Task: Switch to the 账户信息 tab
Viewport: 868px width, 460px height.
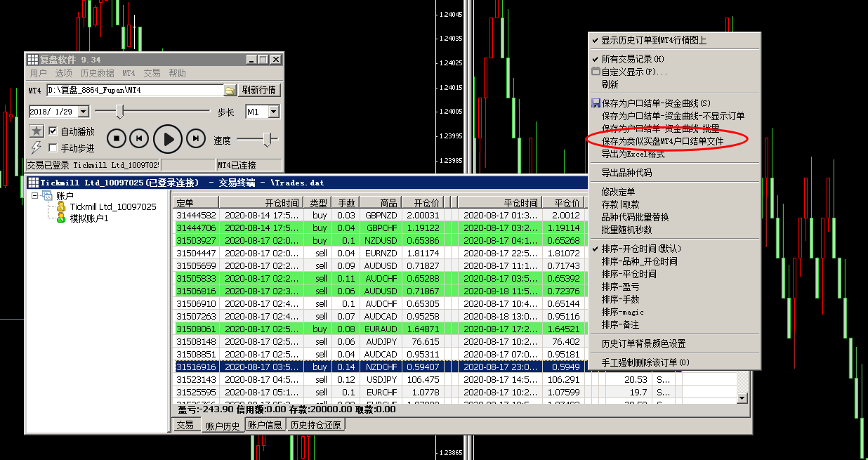Action: pyautogui.click(x=265, y=425)
